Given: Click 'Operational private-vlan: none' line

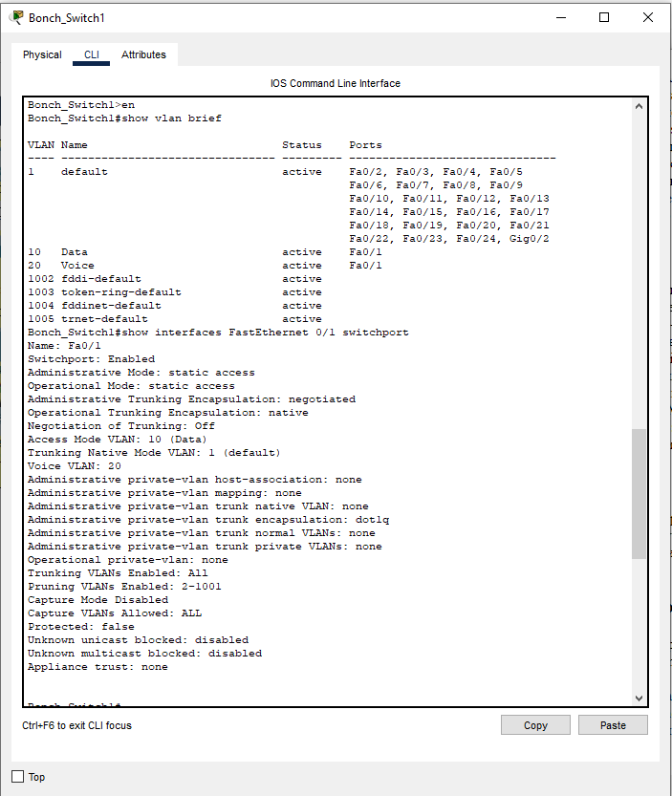Looking at the screenshot, I should [127, 559].
